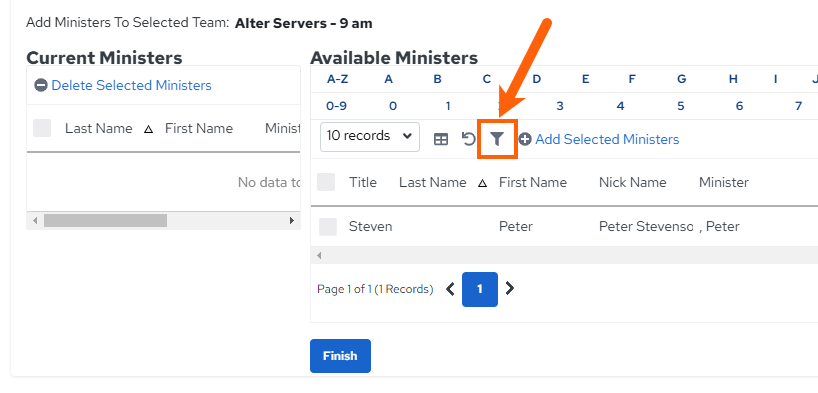Viewport: 818px width, 393px height.
Task: Check the Peter Stevenson row checkbox
Action: pos(328,227)
